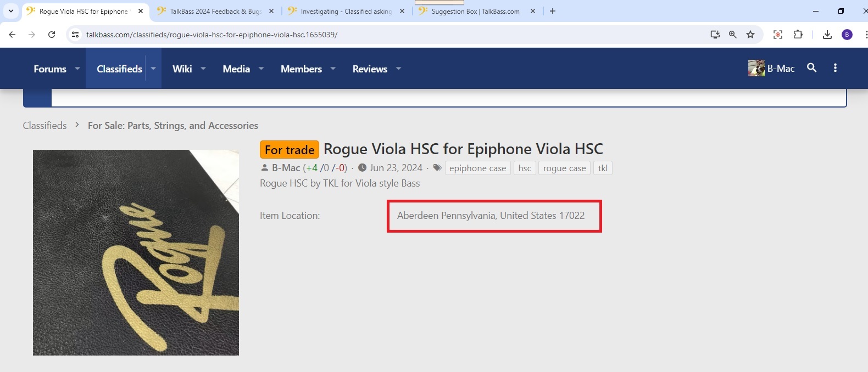Expand the Members dropdown arrow
Screen dimensions: 868x372
[333, 69]
